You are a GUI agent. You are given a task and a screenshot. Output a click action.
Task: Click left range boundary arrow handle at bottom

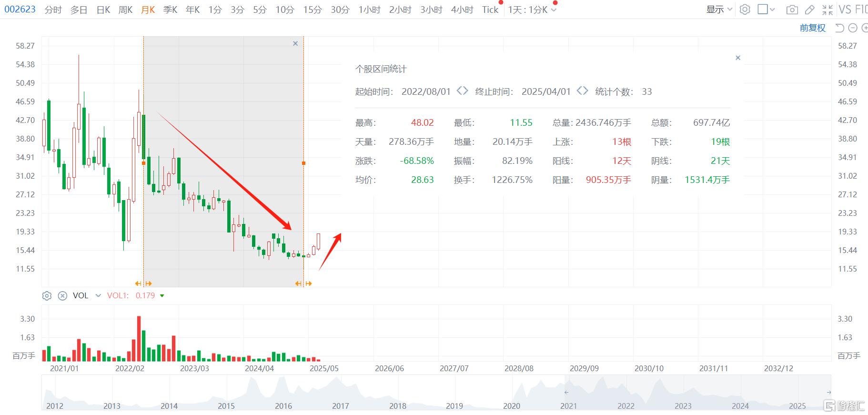pyautogui.click(x=143, y=283)
